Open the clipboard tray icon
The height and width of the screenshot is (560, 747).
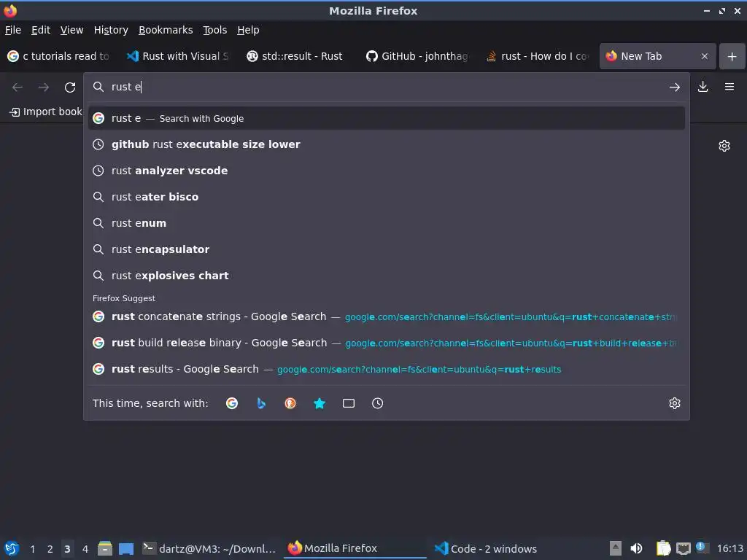point(663,548)
